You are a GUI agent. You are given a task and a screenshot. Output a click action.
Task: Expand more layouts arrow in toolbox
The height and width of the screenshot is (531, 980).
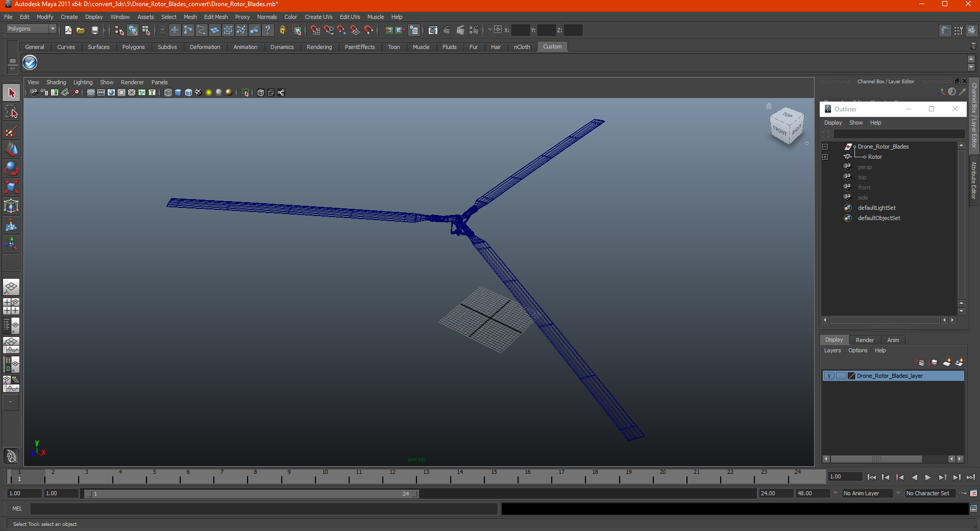click(11, 402)
